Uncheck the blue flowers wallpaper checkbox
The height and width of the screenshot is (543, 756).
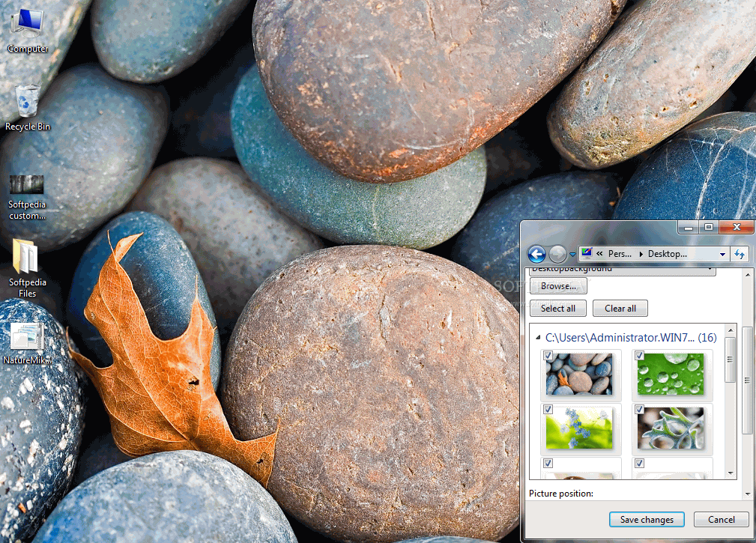click(x=548, y=410)
